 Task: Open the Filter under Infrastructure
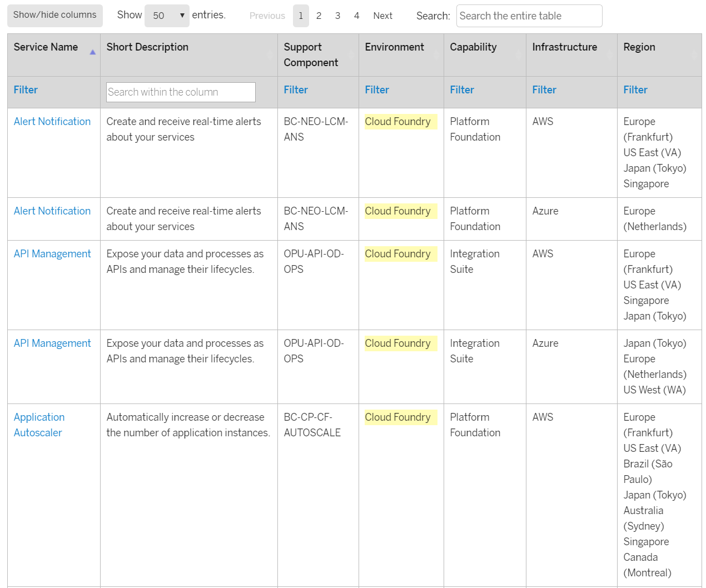pos(544,89)
